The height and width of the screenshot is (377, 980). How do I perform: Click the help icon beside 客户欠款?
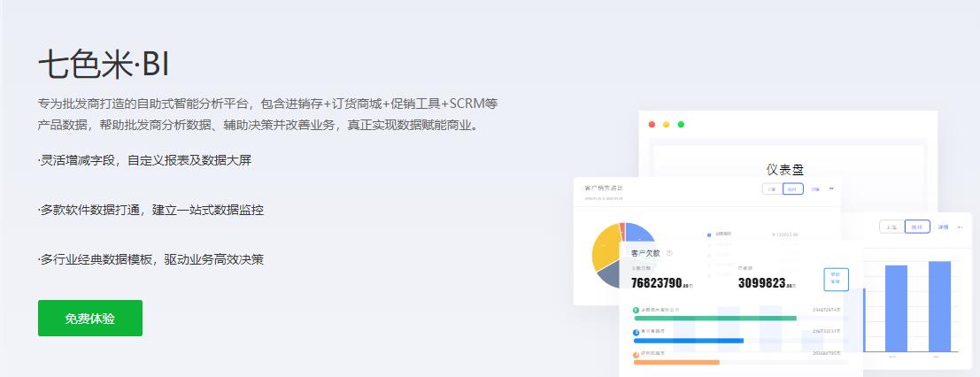point(669,253)
